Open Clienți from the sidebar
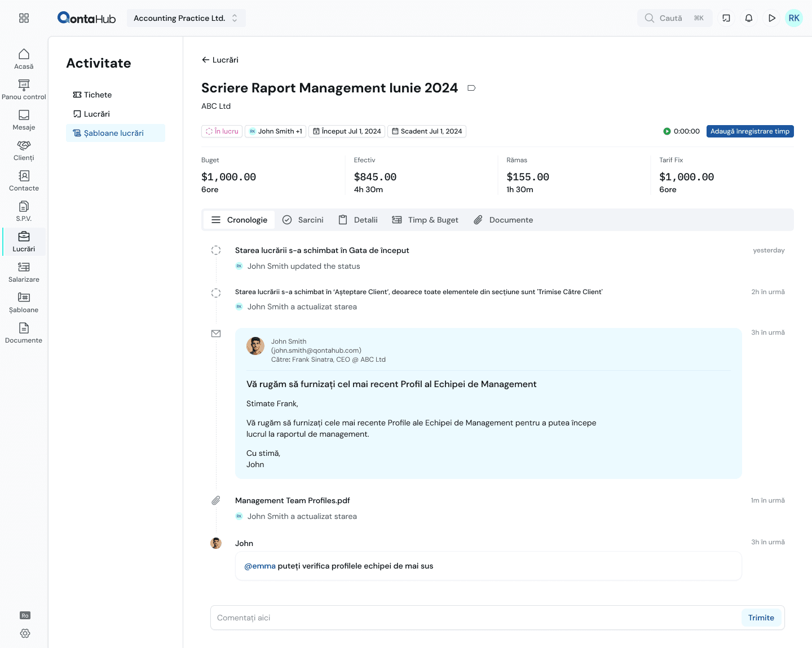The height and width of the screenshot is (648, 812). (24, 150)
